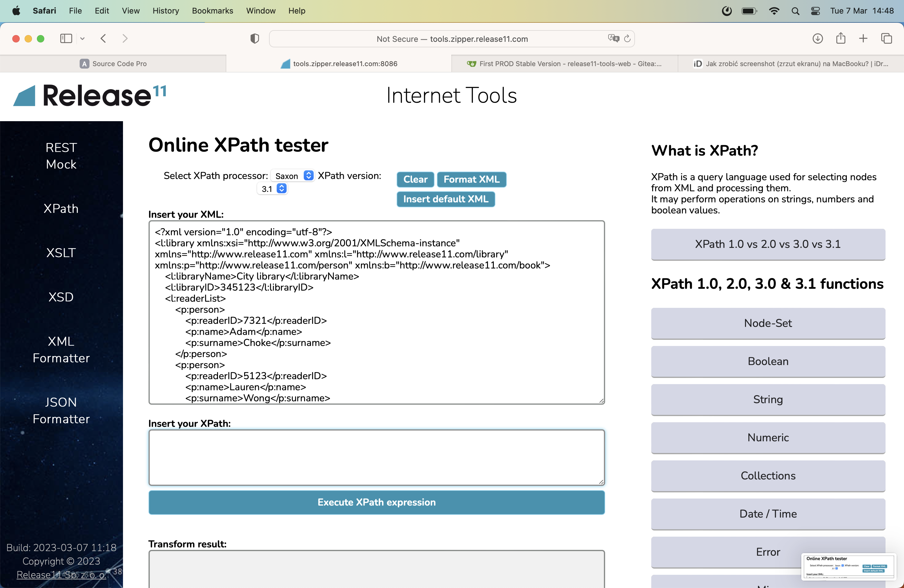The image size is (904, 588).
Task: Show the tab overview icon
Action: [x=886, y=38]
